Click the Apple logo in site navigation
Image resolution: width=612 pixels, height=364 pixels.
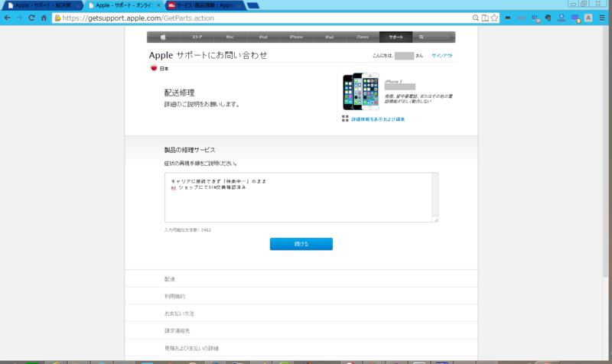[x=163, y=37]
